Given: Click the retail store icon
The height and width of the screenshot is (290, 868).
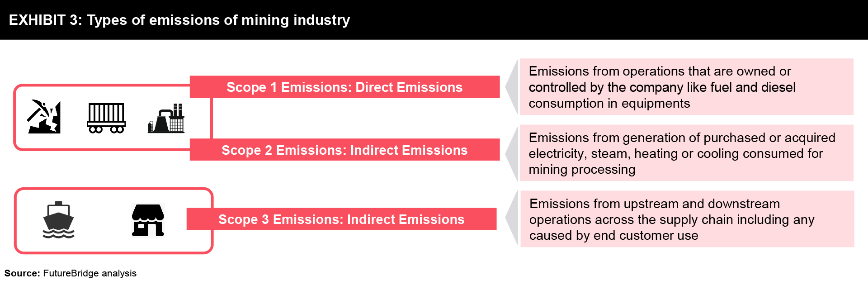Looking at the screenshot, I should click(x=148, y=220).
